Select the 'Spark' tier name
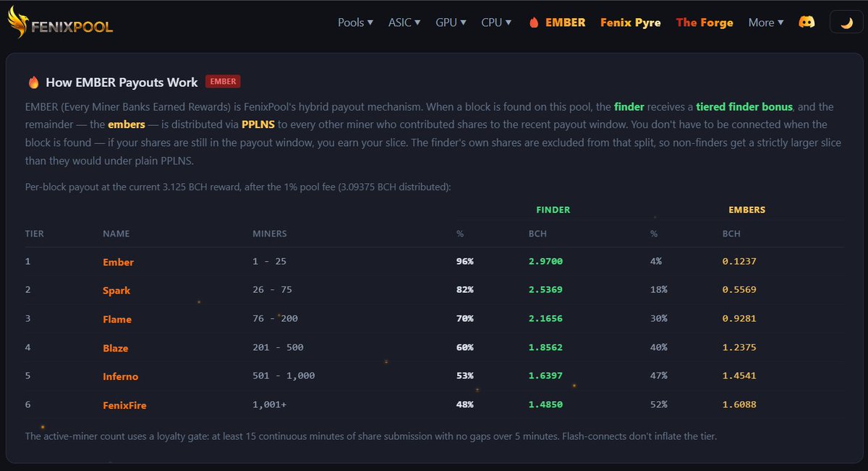This screenshot has height=471, width=868. pyautogui.click(x=117, y=290)
